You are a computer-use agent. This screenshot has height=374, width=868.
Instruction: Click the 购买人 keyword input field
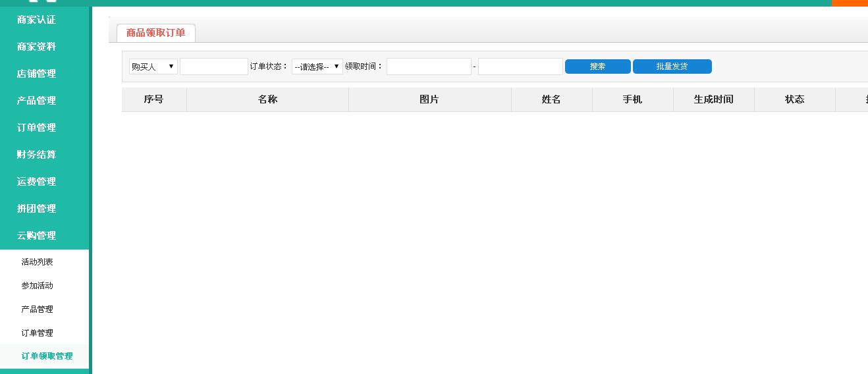point(214,67)
